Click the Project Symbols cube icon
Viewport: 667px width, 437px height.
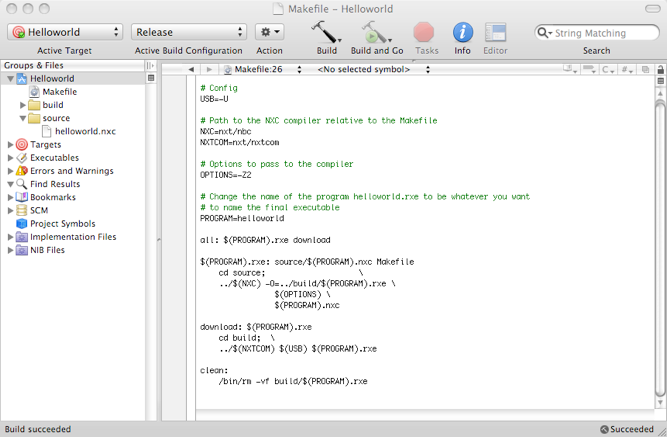22,224
